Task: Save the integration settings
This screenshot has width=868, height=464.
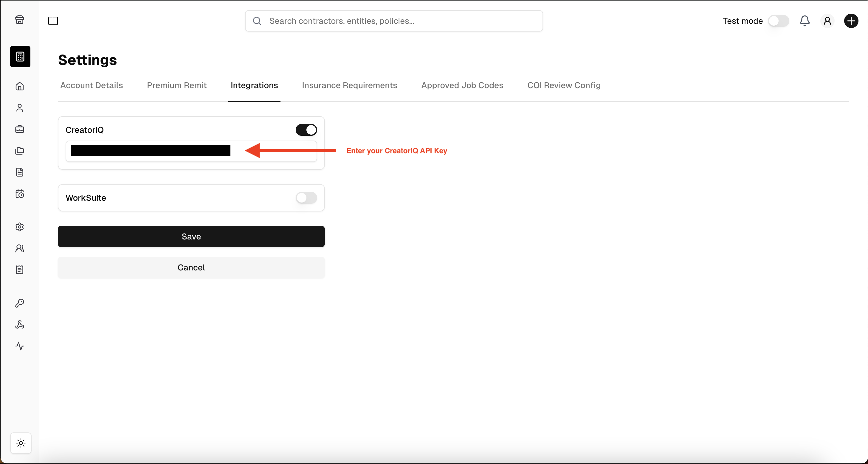Action: [191, 236]
